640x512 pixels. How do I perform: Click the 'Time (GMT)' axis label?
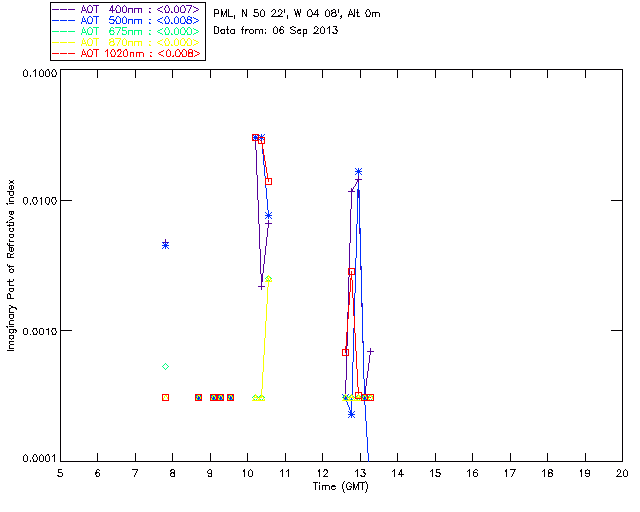click(340, 487)
